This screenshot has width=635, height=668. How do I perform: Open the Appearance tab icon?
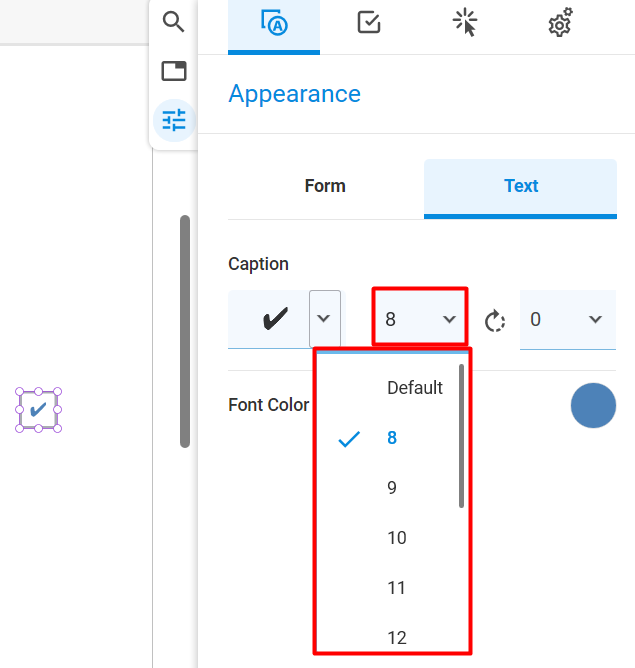tap(274, 23)
